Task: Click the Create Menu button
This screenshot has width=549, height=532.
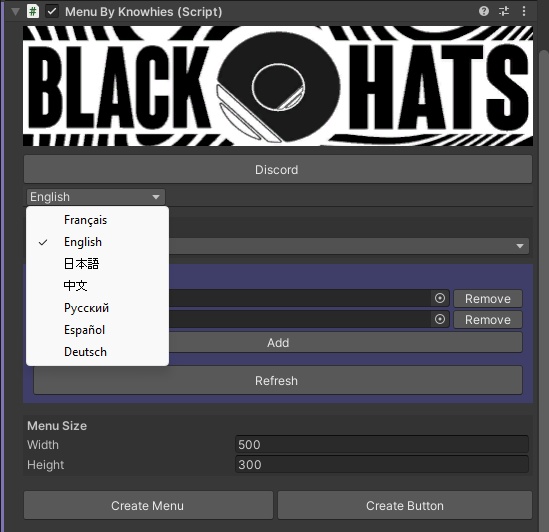Action: tap(148, 505)
